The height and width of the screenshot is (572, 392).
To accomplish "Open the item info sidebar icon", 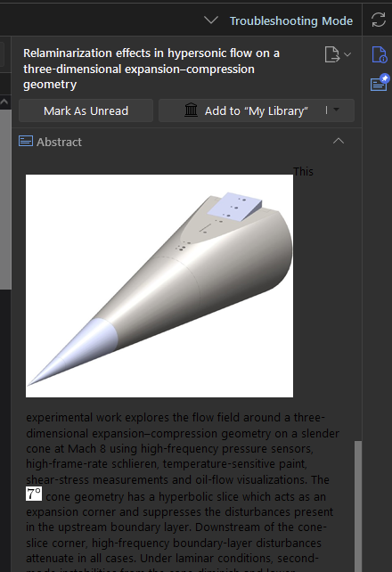I will (380, 54).
